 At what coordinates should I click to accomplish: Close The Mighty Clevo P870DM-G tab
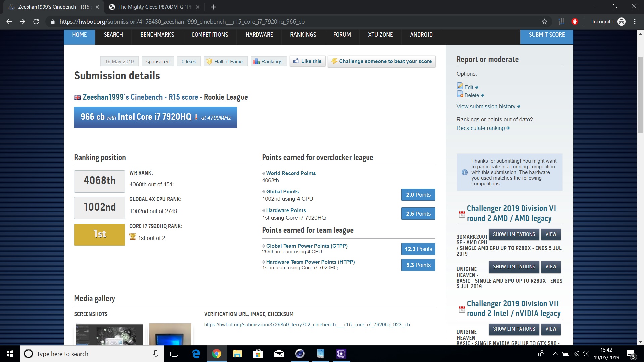[197, 7]
